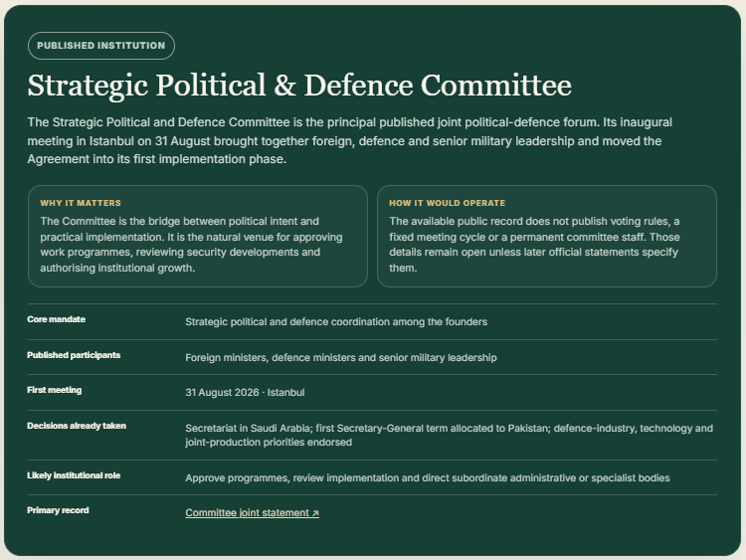Click the Published Institution badge
This screenshot has height=560, width=746.
tap(101, 46)
